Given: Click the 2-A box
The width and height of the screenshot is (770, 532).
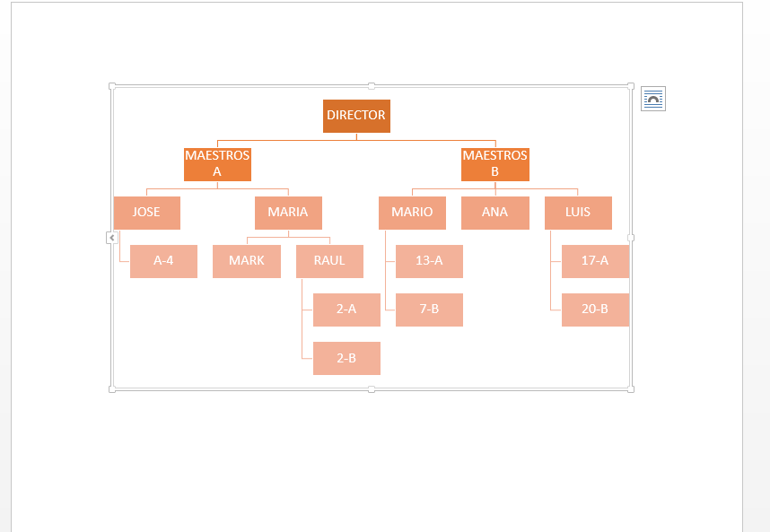Looking at the screenshot, I should [x=346, y=310].
